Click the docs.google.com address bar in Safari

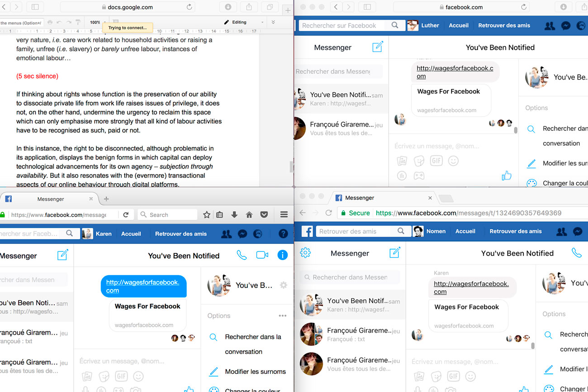128,7
